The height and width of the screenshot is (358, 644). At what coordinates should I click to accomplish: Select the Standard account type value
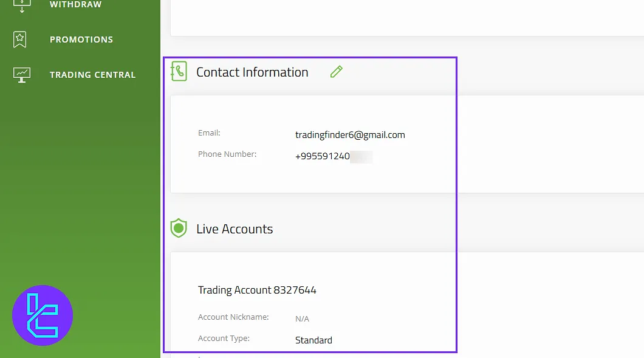point(313,340)
